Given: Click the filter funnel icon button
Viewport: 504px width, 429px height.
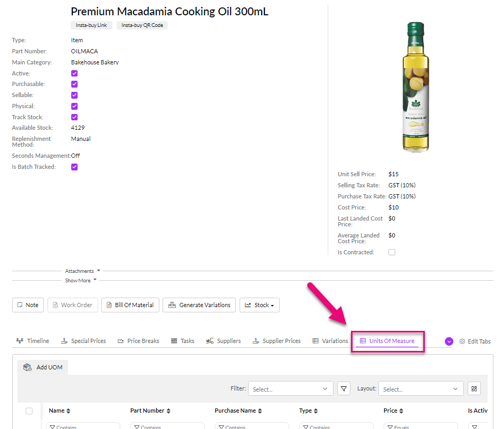Looking at the screenshot, I should 344,389.
